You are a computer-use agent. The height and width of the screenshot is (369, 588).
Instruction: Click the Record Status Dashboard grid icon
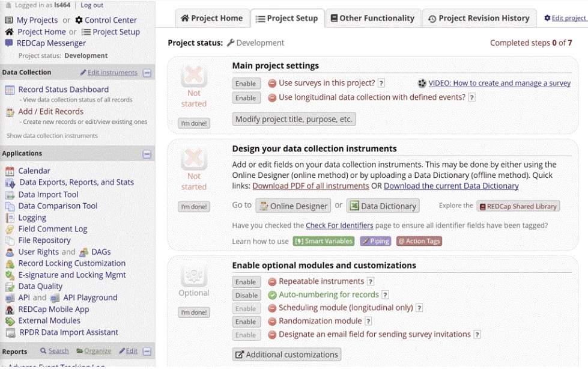(x=10, y=90)
